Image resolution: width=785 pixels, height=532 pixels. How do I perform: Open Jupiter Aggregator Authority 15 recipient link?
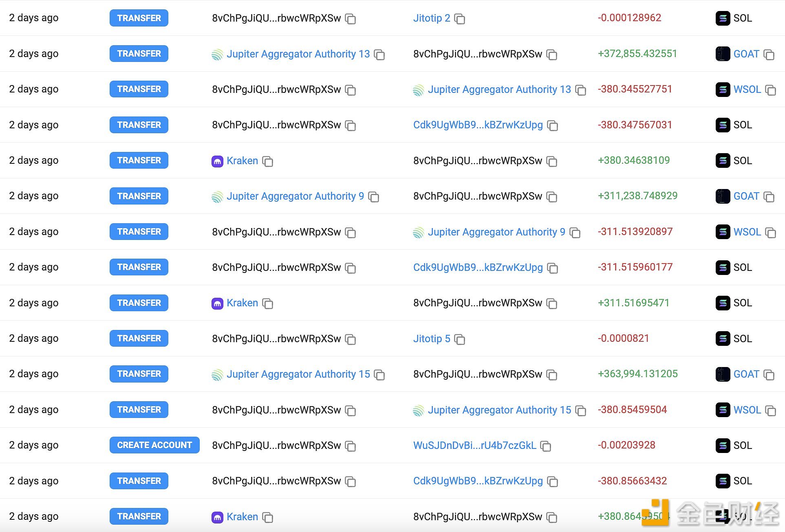[x=500, y=410]
